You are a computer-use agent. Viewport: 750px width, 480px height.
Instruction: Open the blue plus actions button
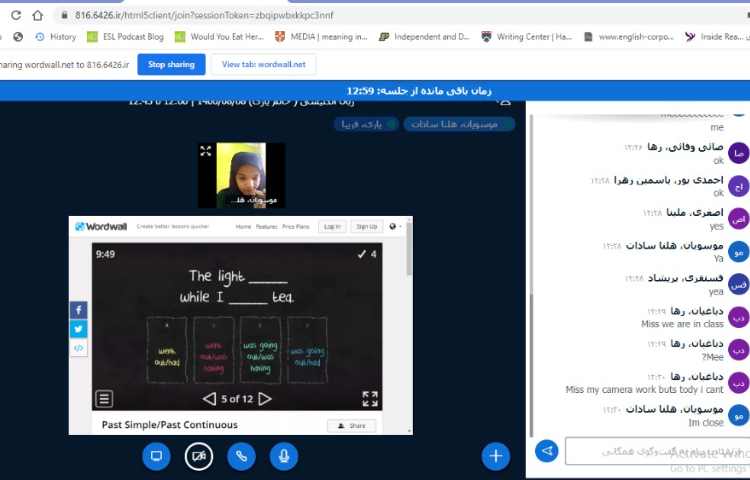coord(495,456)
